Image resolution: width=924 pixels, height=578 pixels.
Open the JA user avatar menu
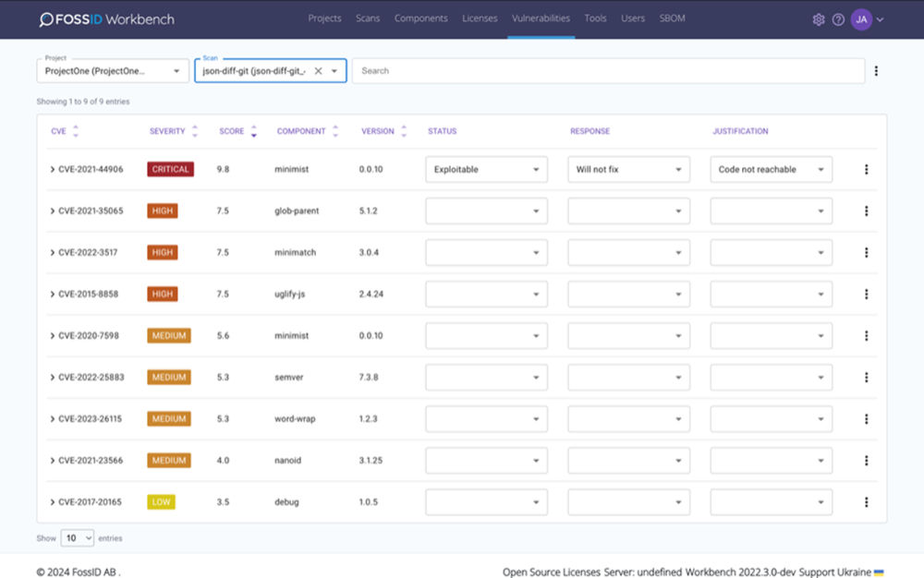(861, 19)
